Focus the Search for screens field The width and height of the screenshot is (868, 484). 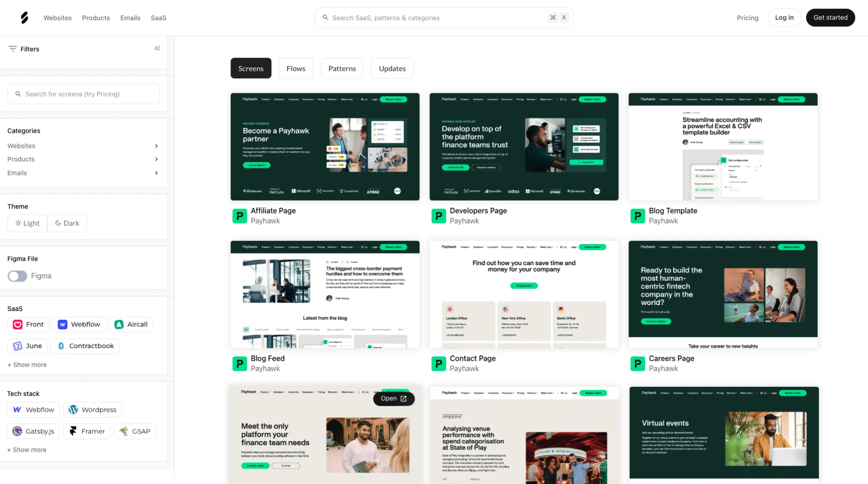(83, 94)
